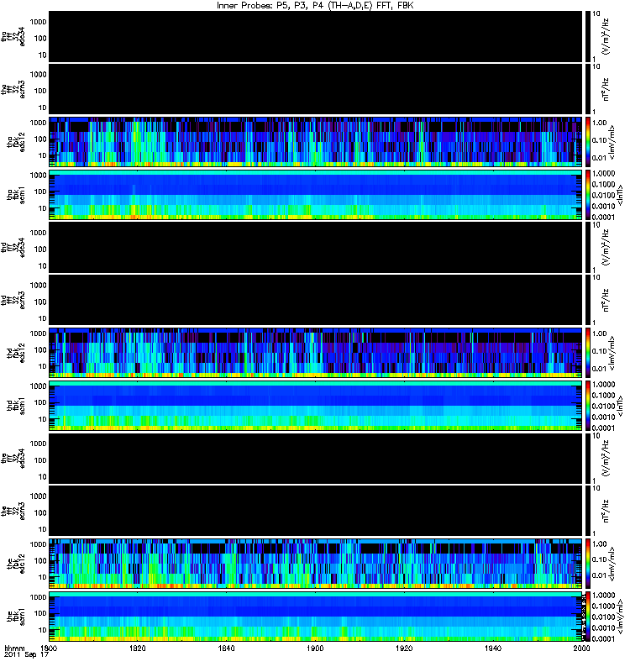Click the tha fbk edc12 rainbow color bar
The image size is (630, 672).
pyautogui.click(x=588, y=142)
